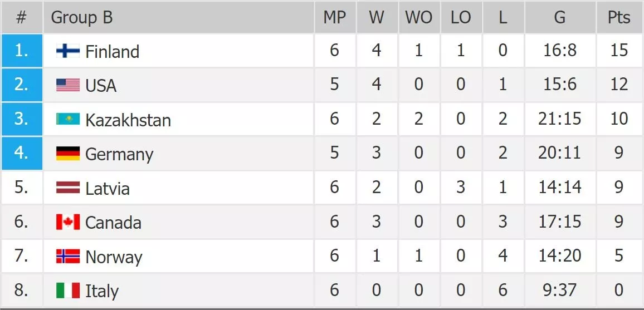
Task: Click the G goals column header
Action: click(x=559, y=18)
